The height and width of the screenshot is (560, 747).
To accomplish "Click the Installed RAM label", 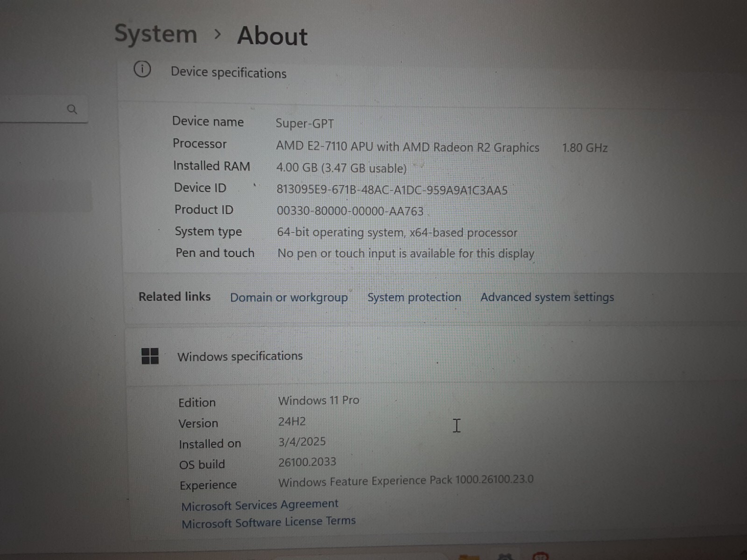I will tap(211, 166).
